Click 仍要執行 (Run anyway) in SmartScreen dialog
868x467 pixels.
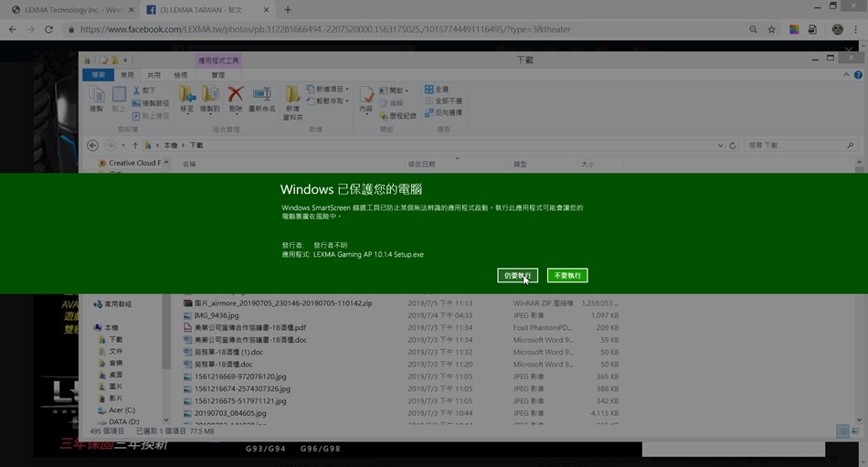(x=517, y=275)
